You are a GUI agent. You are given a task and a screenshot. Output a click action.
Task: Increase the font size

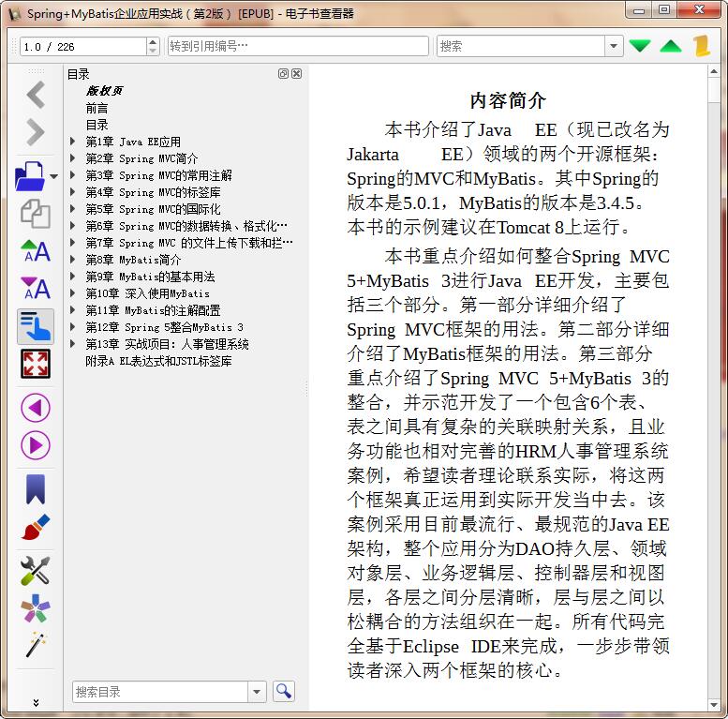pyautogui.click(x=36, y=251)
